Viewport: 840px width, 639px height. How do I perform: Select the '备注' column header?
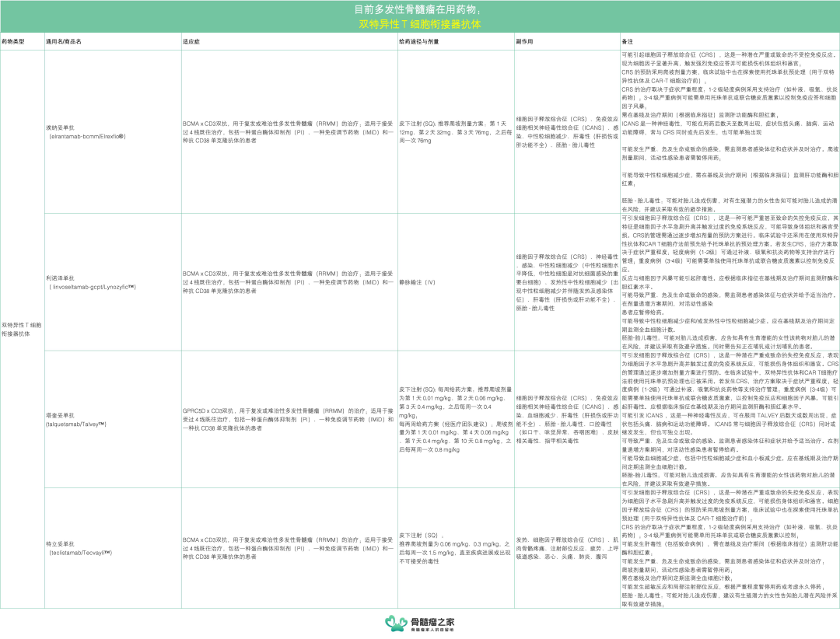[730, 41]
